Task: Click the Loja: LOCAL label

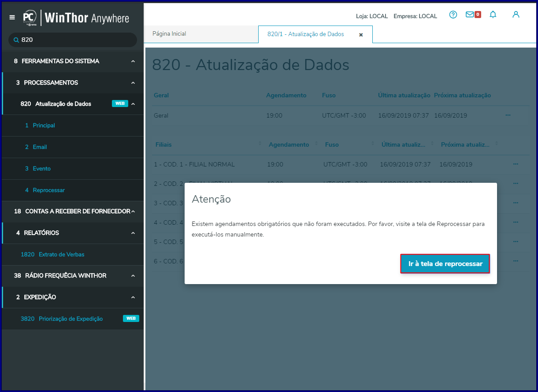Action: [372, 16]
